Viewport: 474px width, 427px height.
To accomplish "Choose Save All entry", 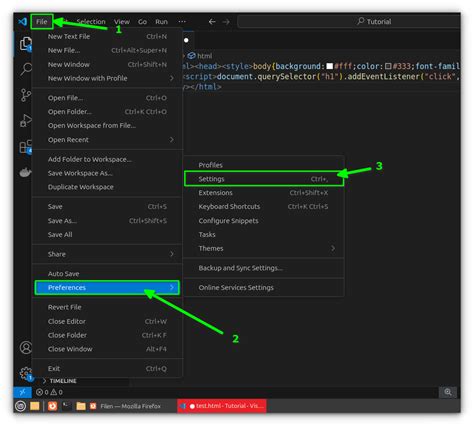I will tap(107, 235).
